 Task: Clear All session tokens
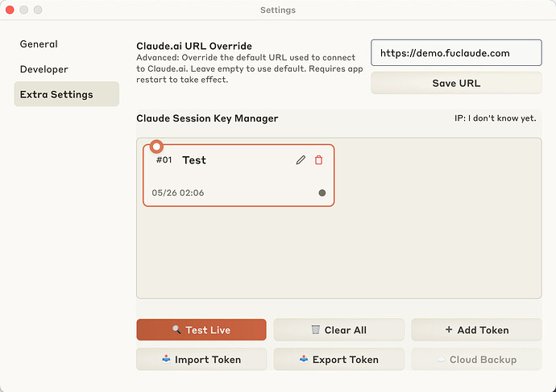(x=339, y=330)
